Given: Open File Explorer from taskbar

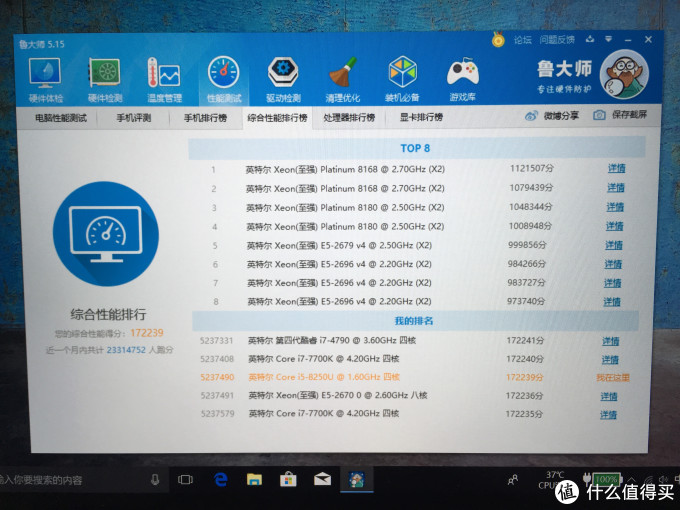Looking at the screenshot, I should pyautogui.click(x=254, y=479).
